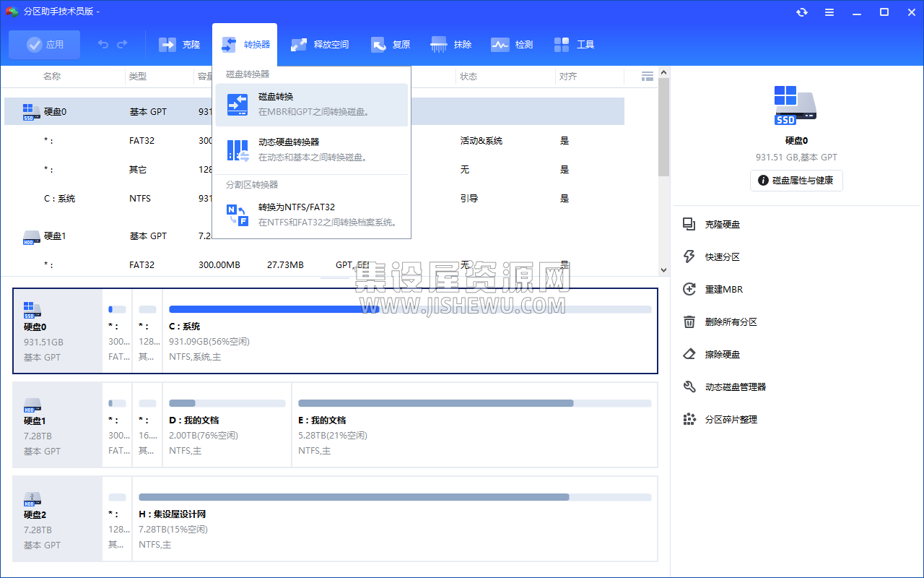Click the disk list scroll-down arrow
Image resolution: width=924 pixels, height=578 pixels.
[x=663, y=269]
